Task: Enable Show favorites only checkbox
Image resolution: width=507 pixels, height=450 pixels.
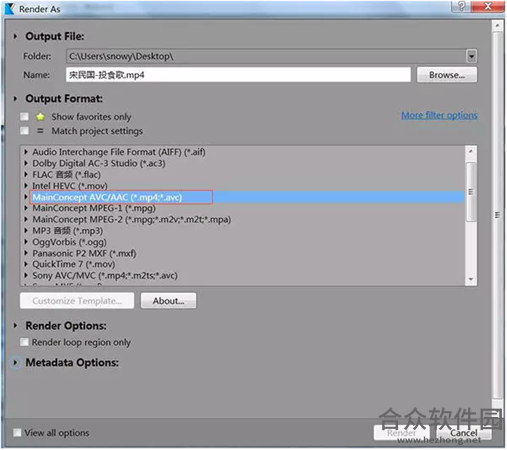Action: pyautogui.click(x=24, y=117)
